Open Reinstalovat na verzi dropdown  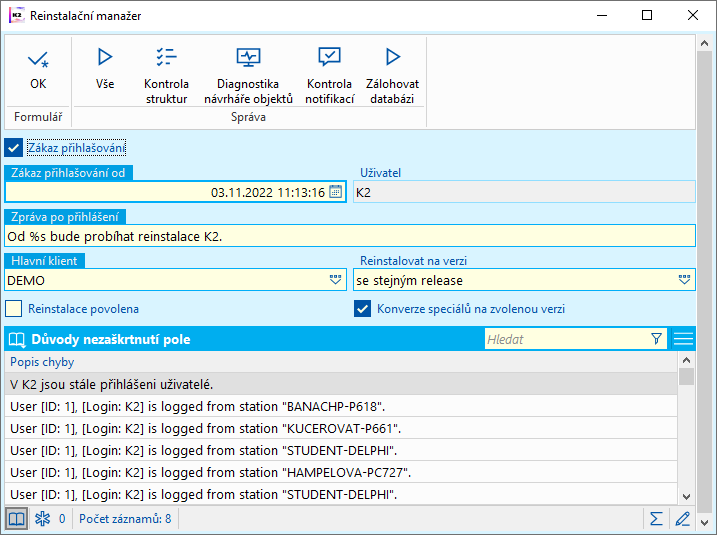point(684,281)
